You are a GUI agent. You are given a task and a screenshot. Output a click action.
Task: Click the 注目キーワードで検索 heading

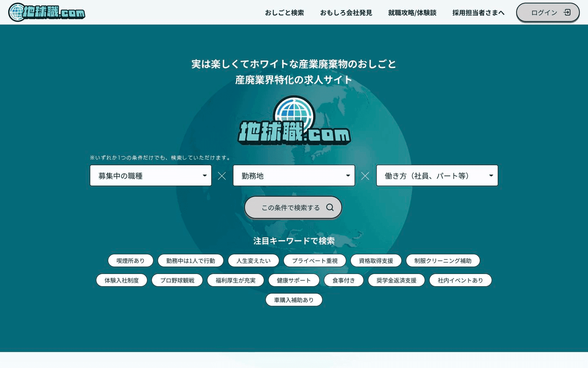(x=294, y=241)
